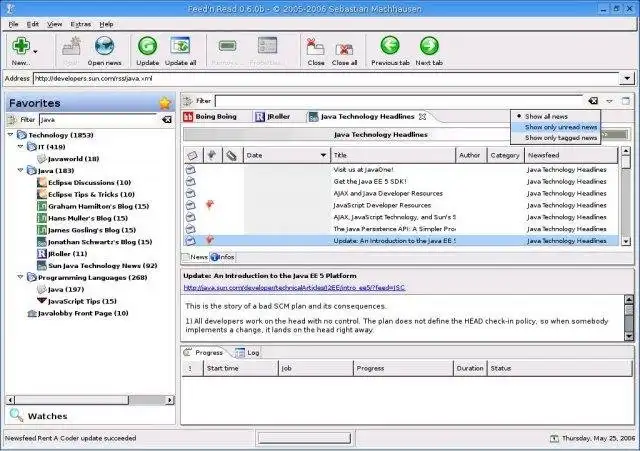Open the dropdown arrow beside New
Image resolution: width=640 pixels, height=451 pixels.
36,51
